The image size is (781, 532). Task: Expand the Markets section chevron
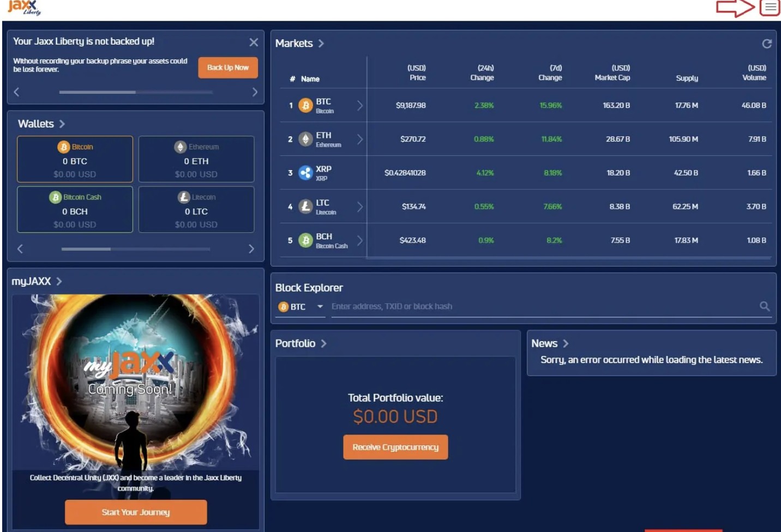(321, 44)
